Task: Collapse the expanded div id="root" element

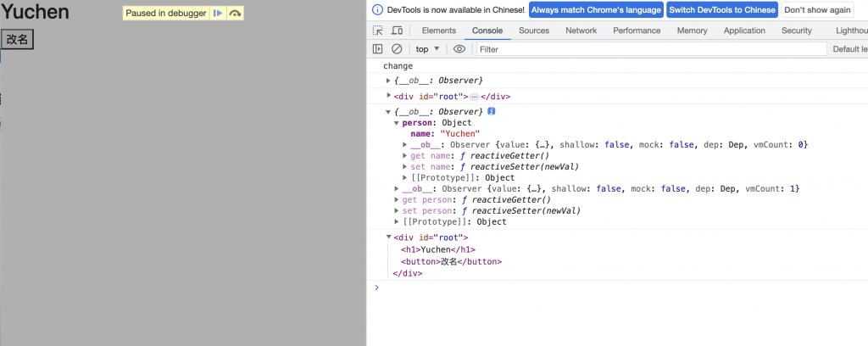Action: tap(388, 237)
